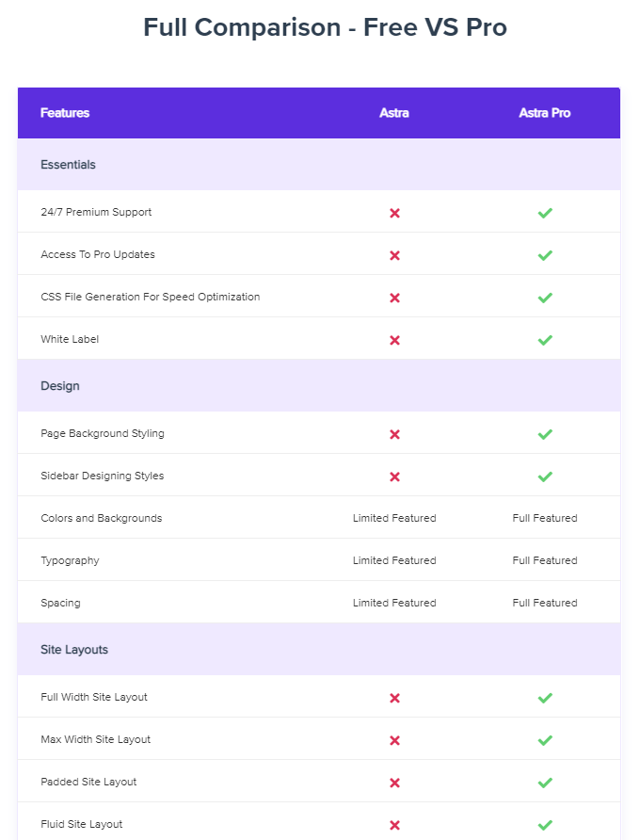This screenshot has height=840, width=640.
Task: Click green checkmark for 24/7 Premium Support
Action: pos(545,213)
